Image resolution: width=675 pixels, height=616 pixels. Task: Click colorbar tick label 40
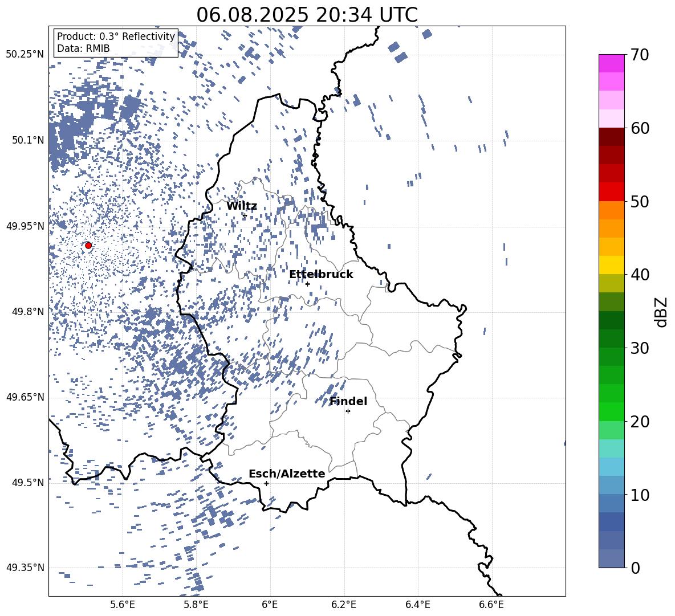(x=640, y=275)
